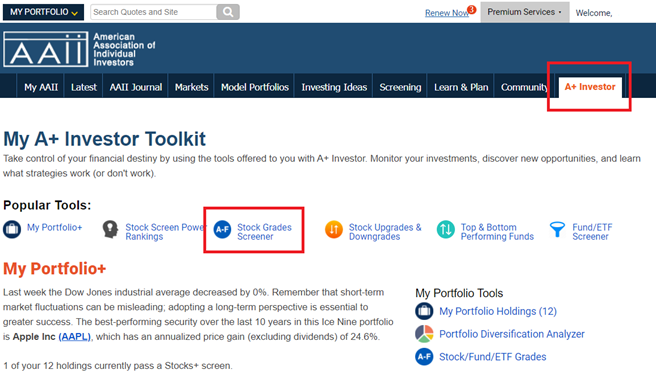Click the My A+ Investor Toolkit heading

[104, 139]
